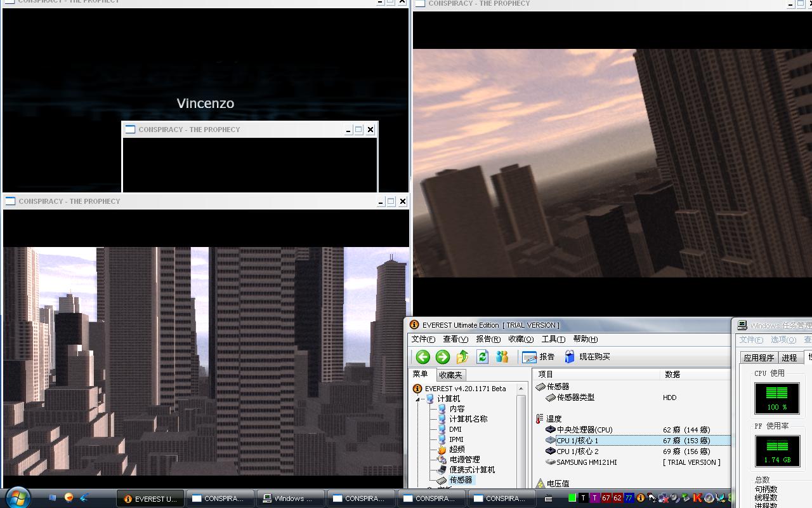Viewport: 812px width, 508px height.
Task: Open the 帮助(H) menu in EVEREST
Action: coord(586,339)
